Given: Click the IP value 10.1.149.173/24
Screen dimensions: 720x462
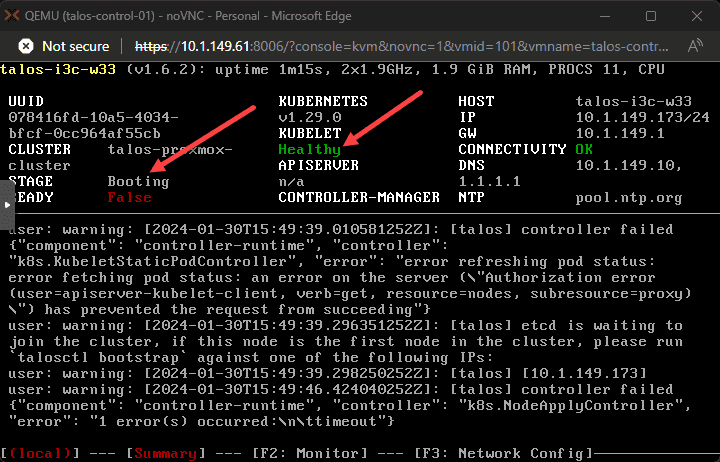Looking at the screenshot, I should pos(642,117).
